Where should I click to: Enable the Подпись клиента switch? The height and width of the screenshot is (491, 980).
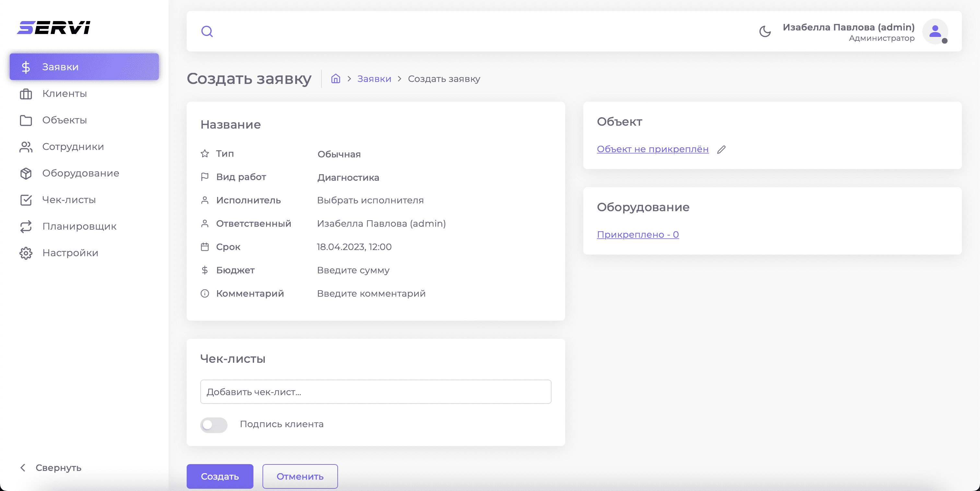coord(214,425)
